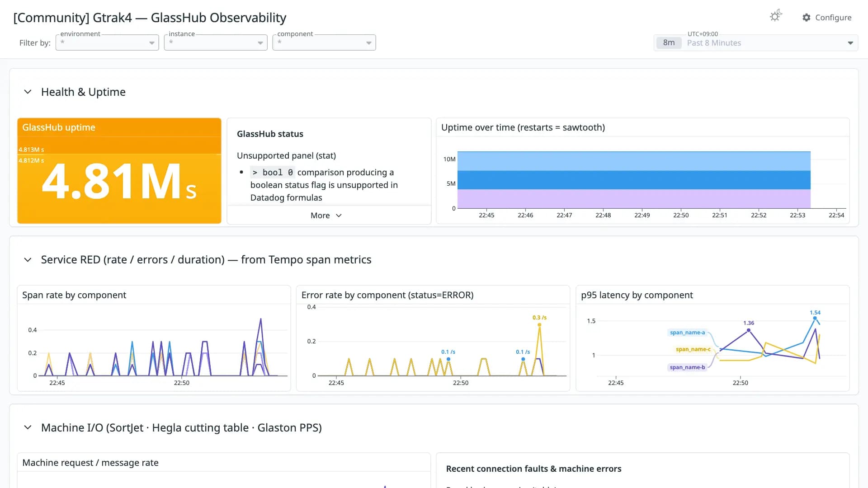This screenshot has width=868, height=488.
Task: Select the span_name-b series label
Action: coord(687,367)
